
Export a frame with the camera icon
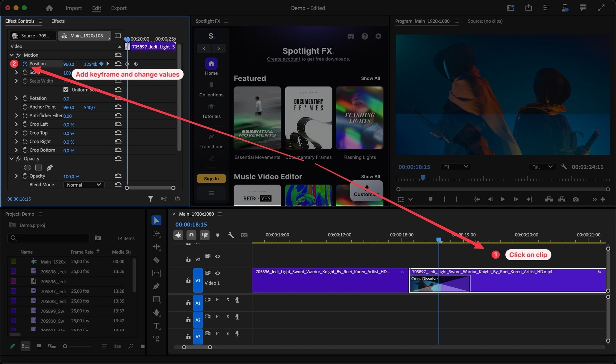pos(576,199)
